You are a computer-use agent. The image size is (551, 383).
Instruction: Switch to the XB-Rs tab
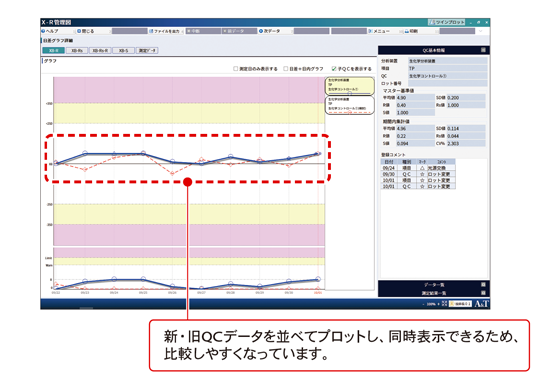pyautogui.click(x=77, y=51)
